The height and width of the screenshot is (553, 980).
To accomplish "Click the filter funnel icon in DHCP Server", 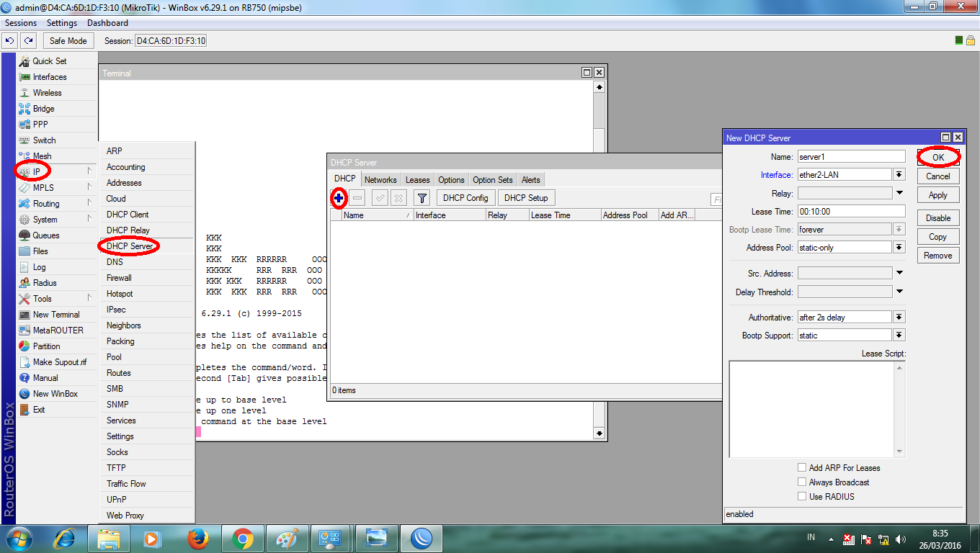I will (422, 198).
